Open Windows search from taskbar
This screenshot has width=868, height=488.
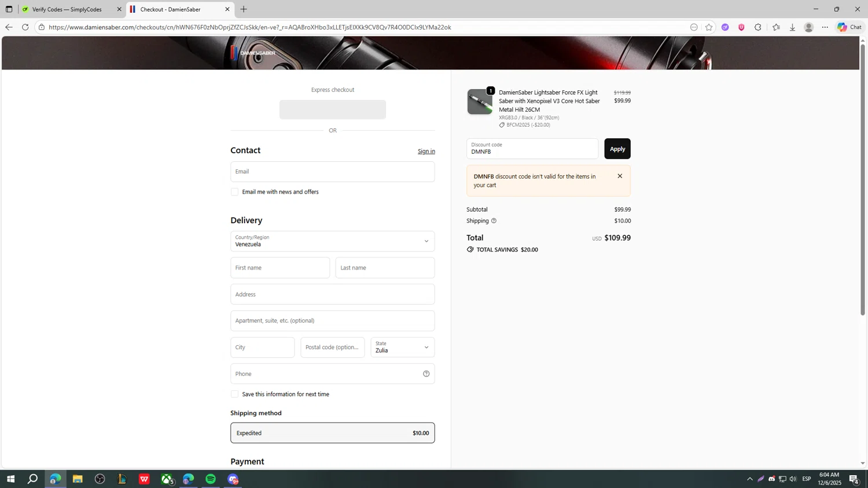(x=33, y=479)
